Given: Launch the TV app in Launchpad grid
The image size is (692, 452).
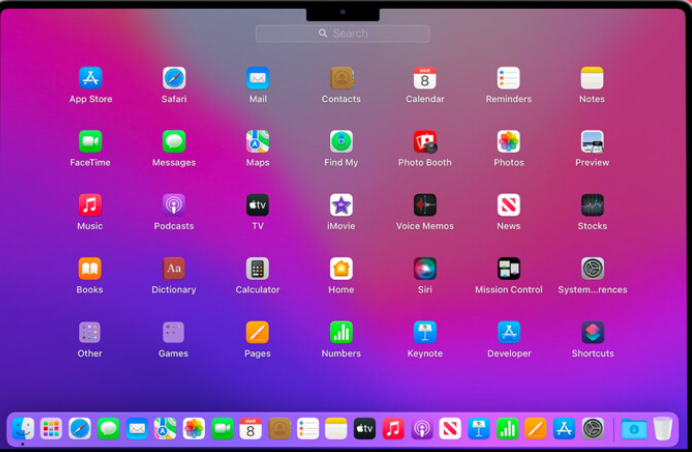Looking at the screenshot, I should coord(258,205).
